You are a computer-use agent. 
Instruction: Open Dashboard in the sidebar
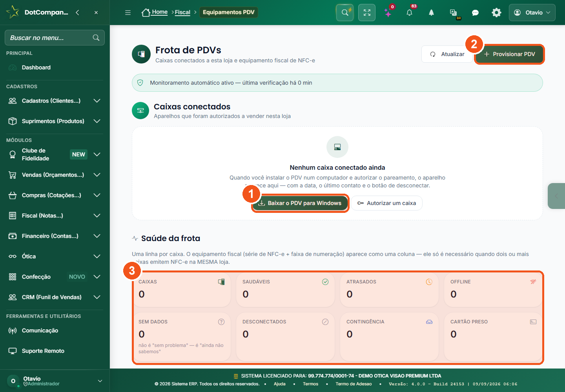(x=55, y=67)
